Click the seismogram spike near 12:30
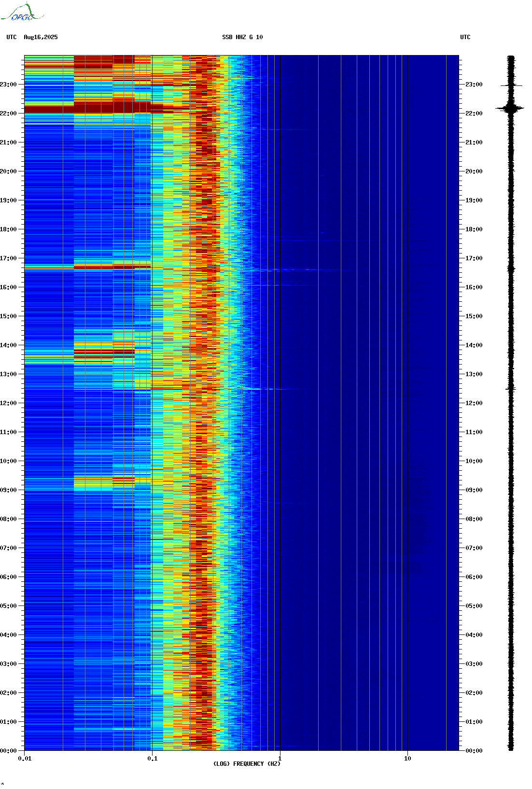This screenshot has width=532, height=789. pos(511,389)
